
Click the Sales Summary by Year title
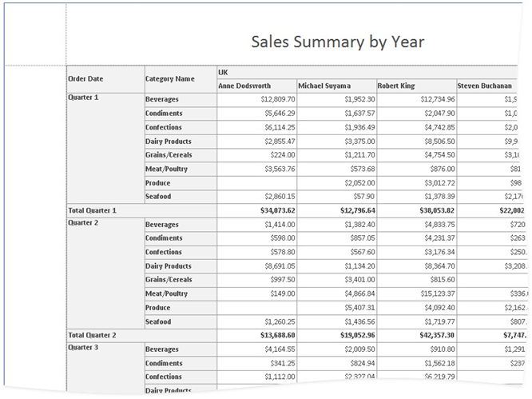click(337, 42)
